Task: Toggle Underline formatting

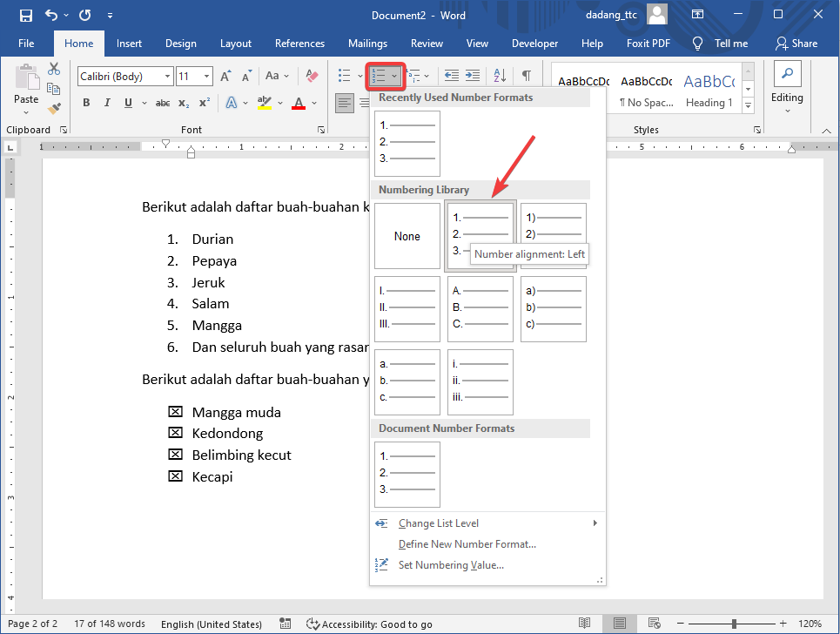Action: pyautogui.click(x=129, y=103)
